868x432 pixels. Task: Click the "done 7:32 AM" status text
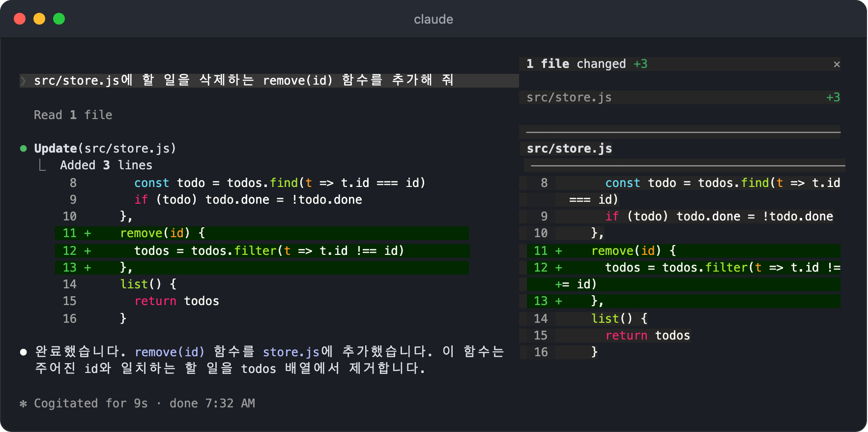212,403
